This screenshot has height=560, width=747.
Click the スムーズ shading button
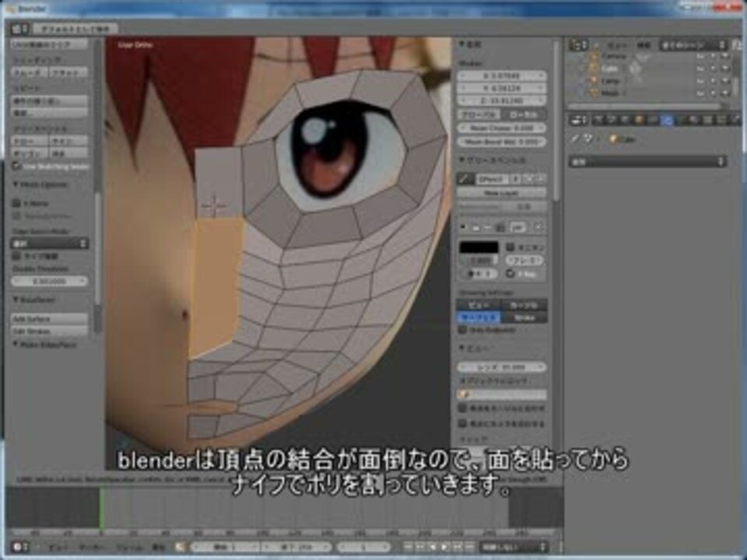30,72
